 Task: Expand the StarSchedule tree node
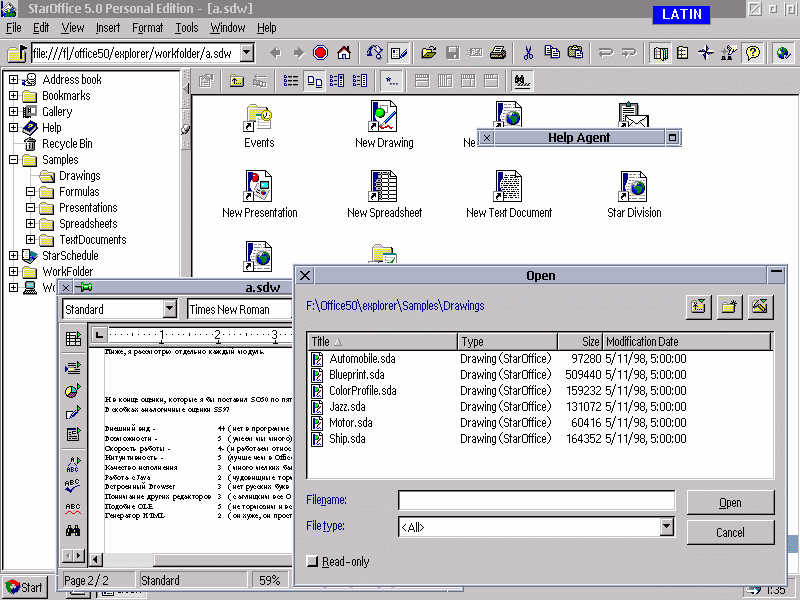(x=14, y=256)
